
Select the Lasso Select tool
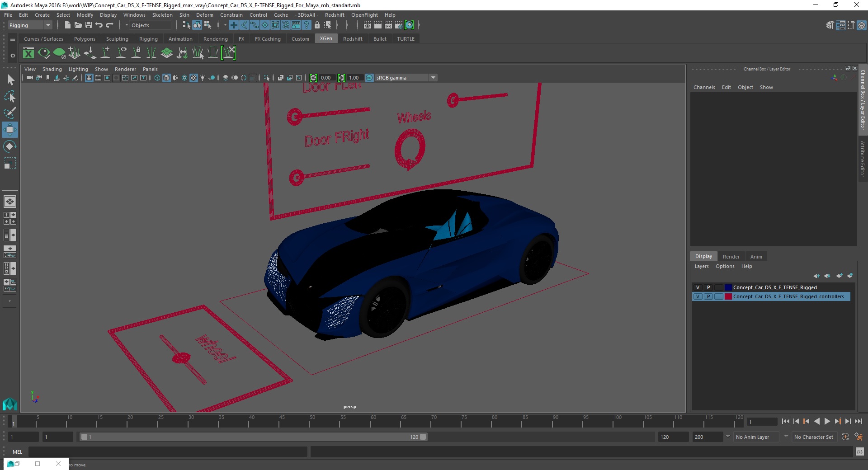tap(10, 97)
